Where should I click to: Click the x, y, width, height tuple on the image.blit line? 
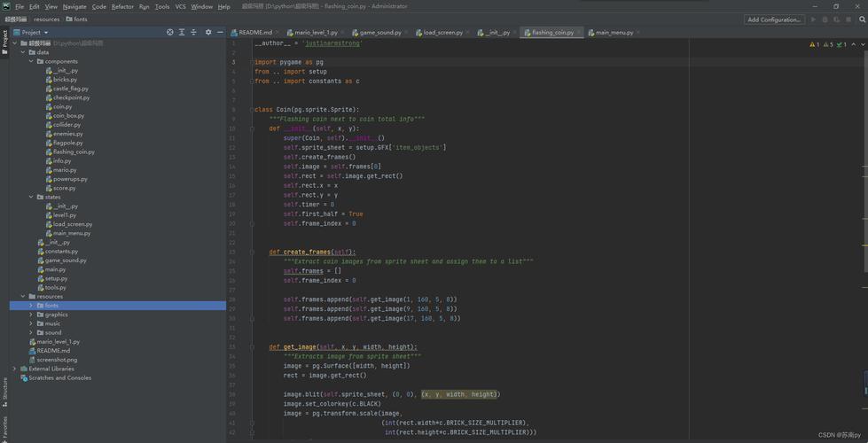tap(460, 394)
